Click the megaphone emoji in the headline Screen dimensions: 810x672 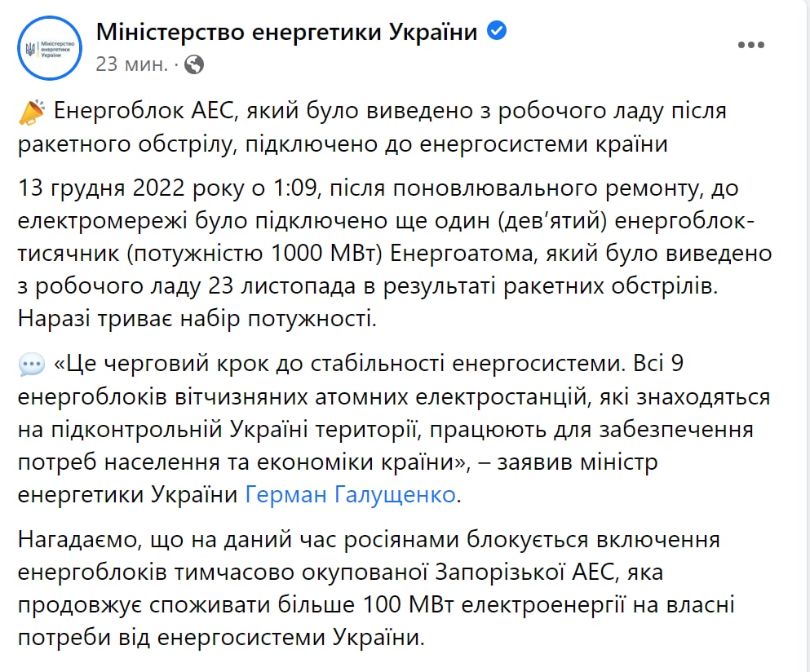pos(31,113)
